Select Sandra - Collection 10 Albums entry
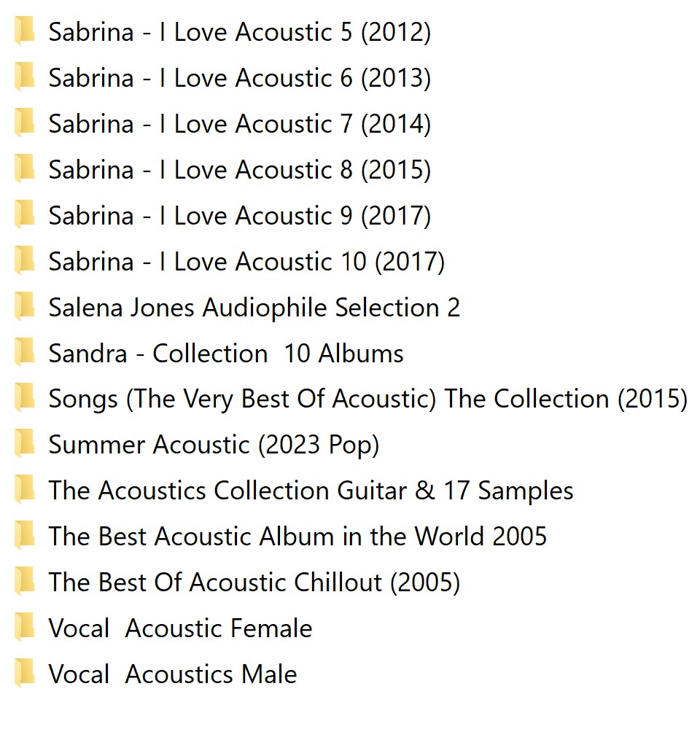 [226, 353]
